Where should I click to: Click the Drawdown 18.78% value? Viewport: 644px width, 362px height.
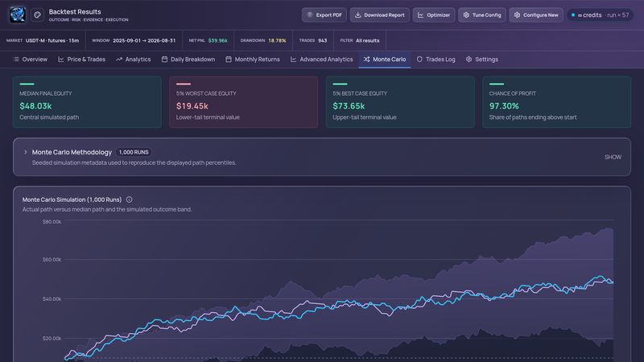(x=277, y=41)
